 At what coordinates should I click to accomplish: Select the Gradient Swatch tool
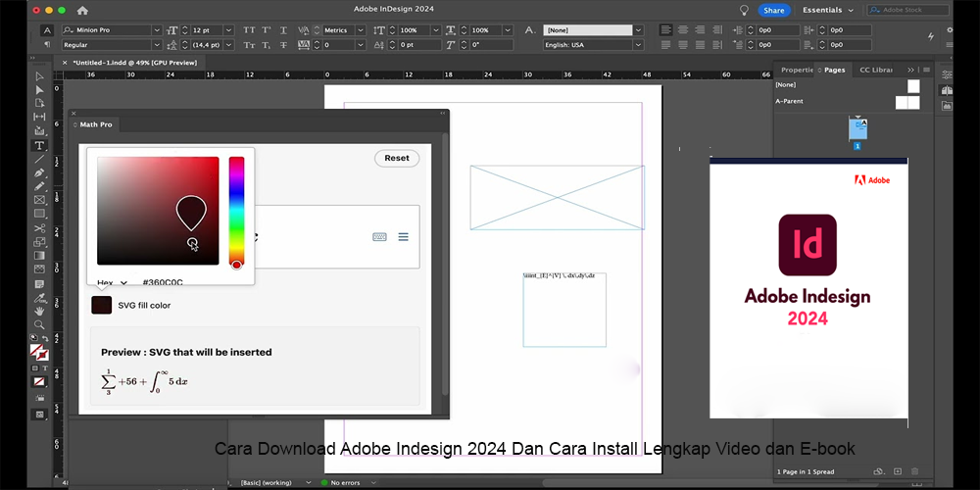39,256
